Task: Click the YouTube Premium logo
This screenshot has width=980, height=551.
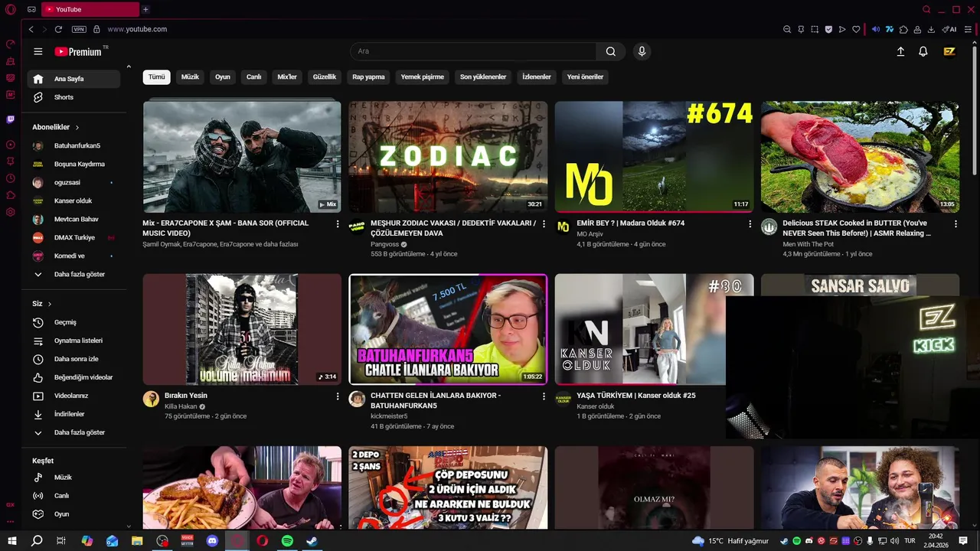Action: (78, 51)
